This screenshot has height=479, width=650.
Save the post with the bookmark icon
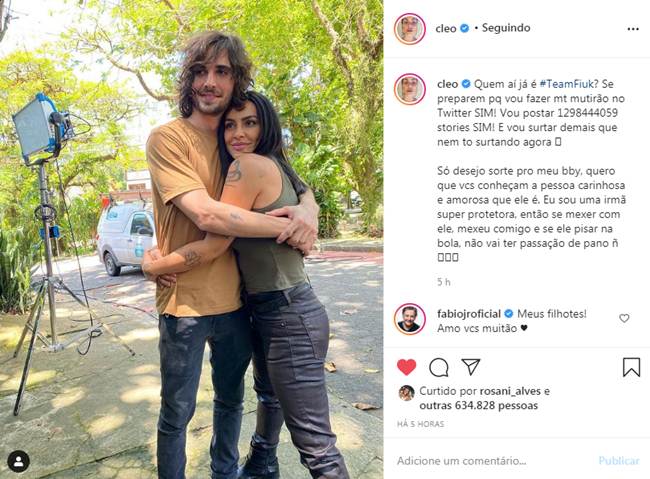point(631,367)
